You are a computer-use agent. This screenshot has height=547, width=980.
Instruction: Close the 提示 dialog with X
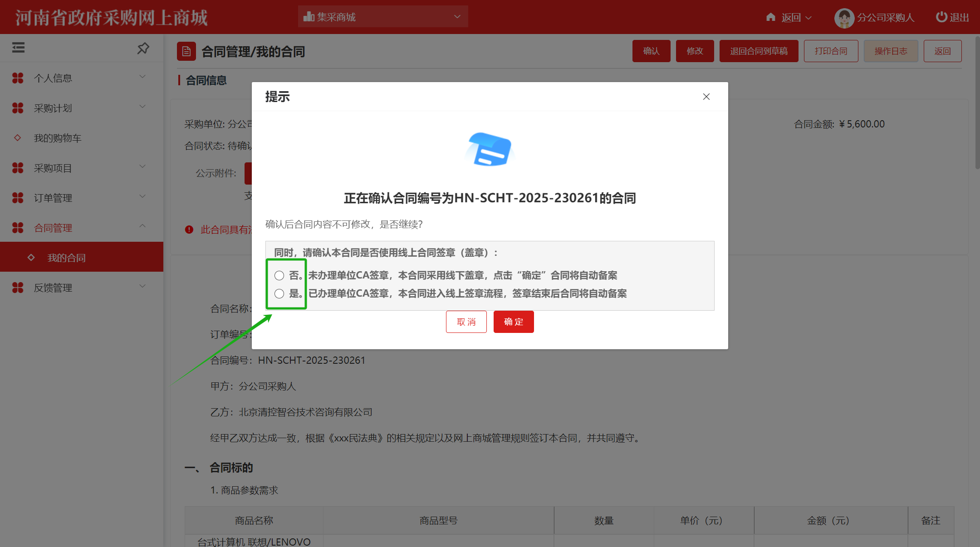706,97
